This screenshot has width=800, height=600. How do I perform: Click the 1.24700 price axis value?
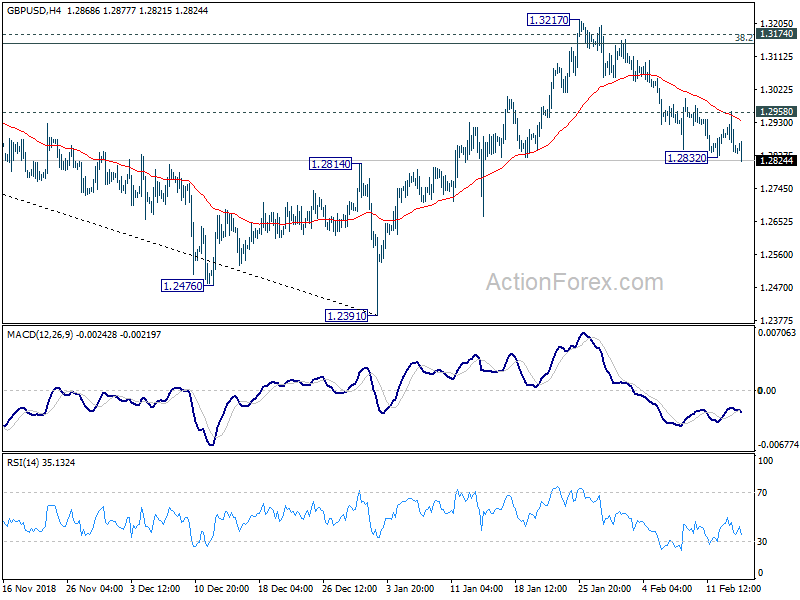[x=777, y=288]
